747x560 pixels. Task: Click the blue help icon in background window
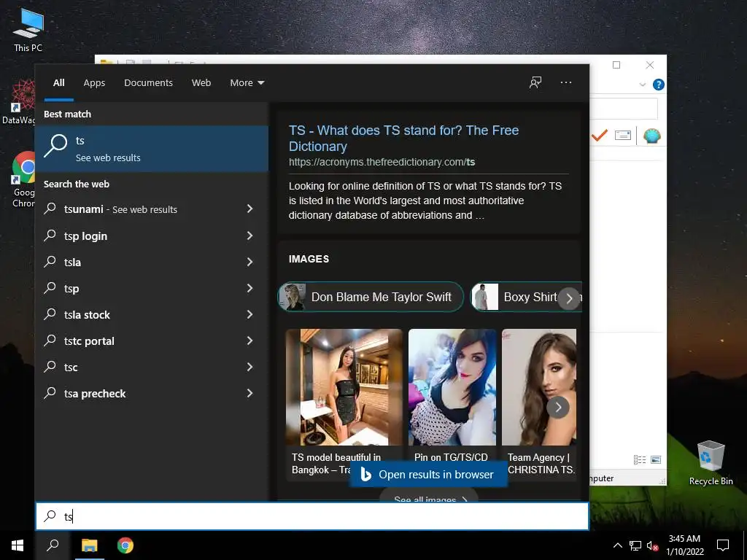659,85
